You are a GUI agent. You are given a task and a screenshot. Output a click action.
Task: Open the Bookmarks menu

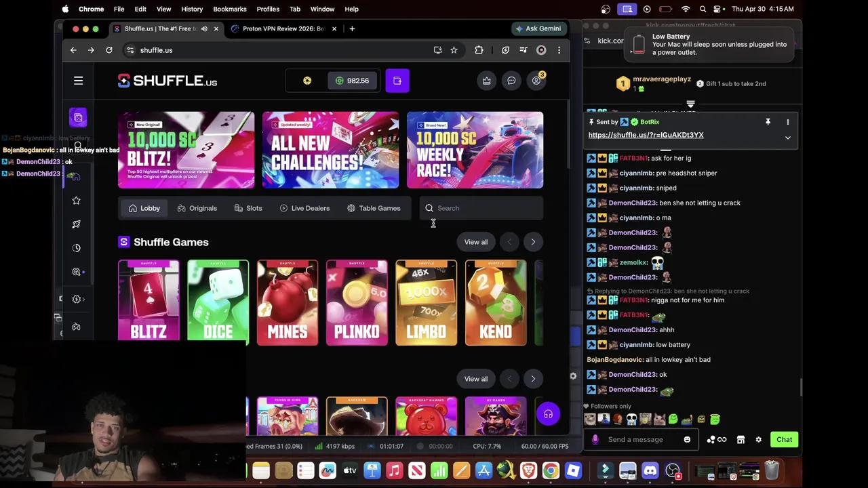(230, 9)
